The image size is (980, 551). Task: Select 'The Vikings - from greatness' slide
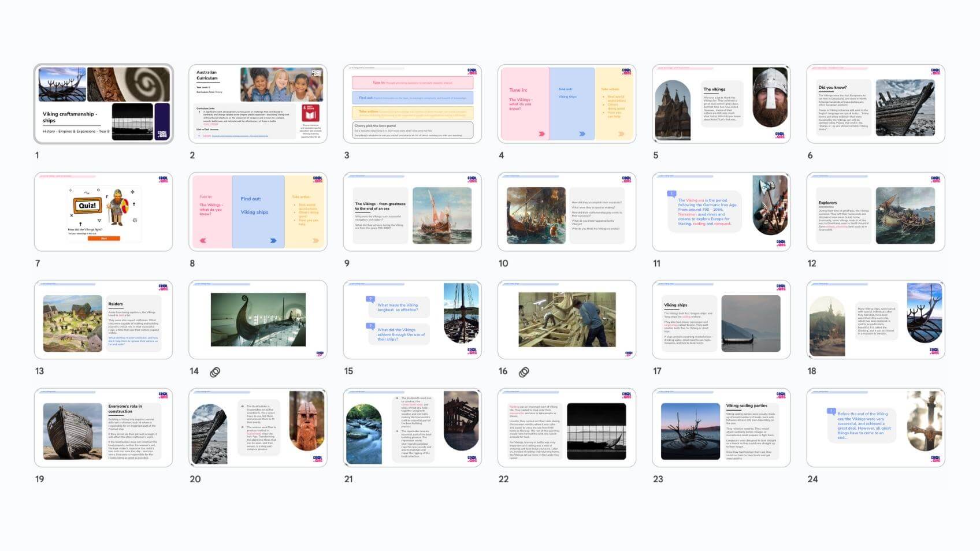point(413,212)
